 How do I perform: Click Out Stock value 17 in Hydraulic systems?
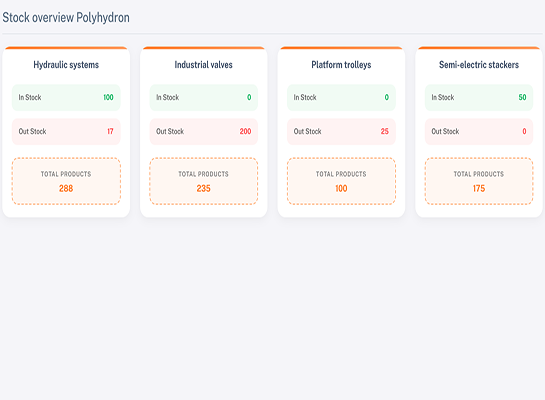point(110,131)
